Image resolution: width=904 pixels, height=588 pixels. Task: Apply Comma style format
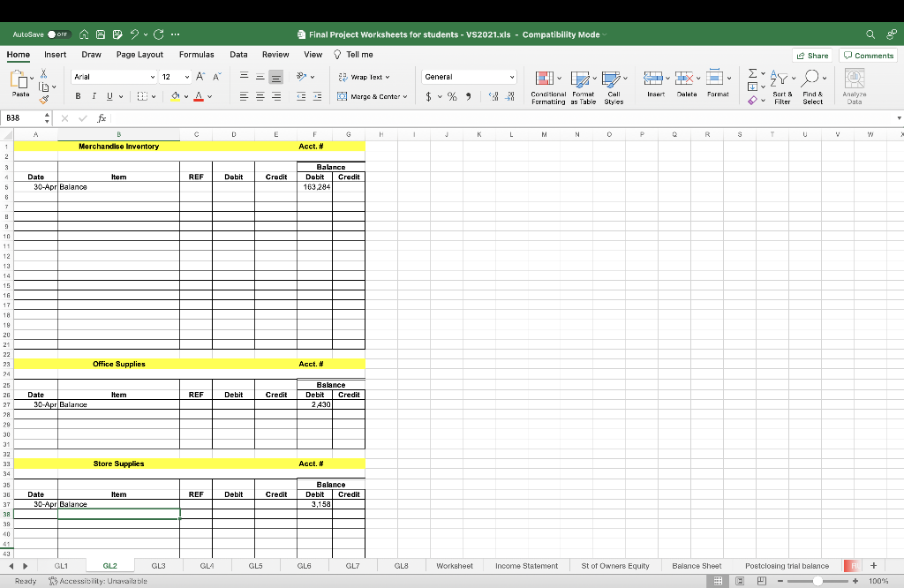[x=468, y=96]
